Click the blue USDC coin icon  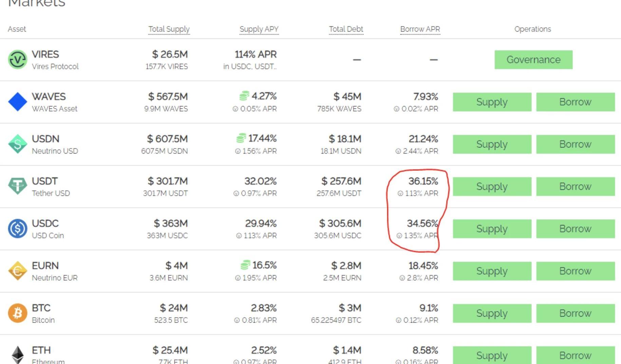point(17,228)
